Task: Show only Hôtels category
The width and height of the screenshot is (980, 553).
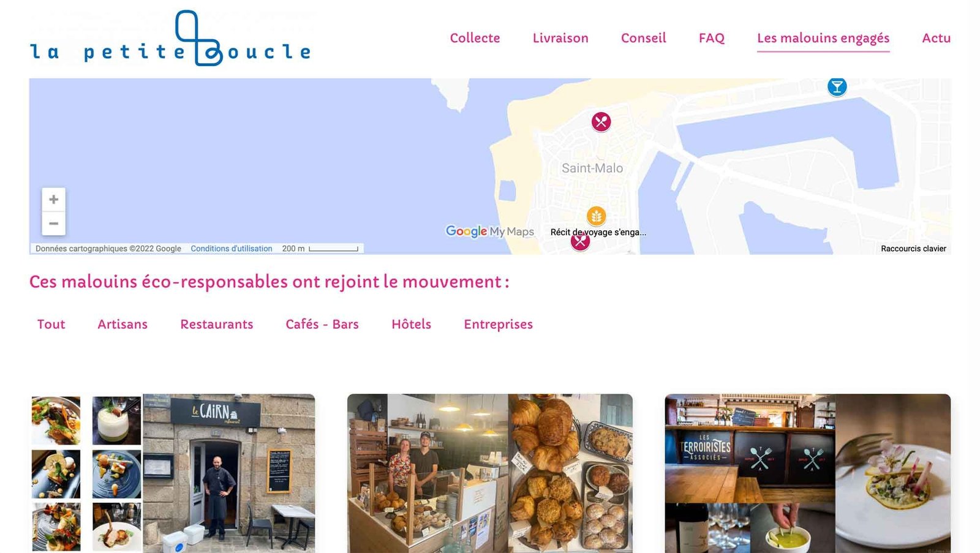Action: pos(411,324)
